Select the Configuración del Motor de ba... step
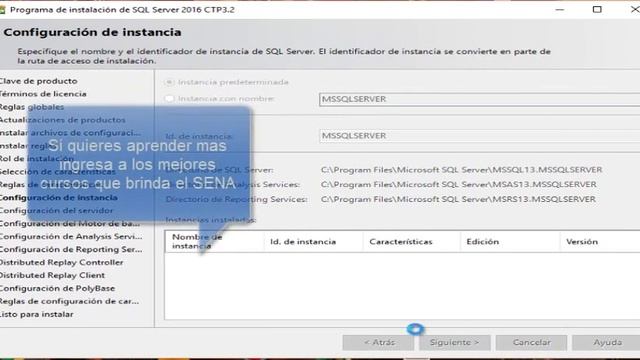Viewport: 640px width, 360px height. 70,224
